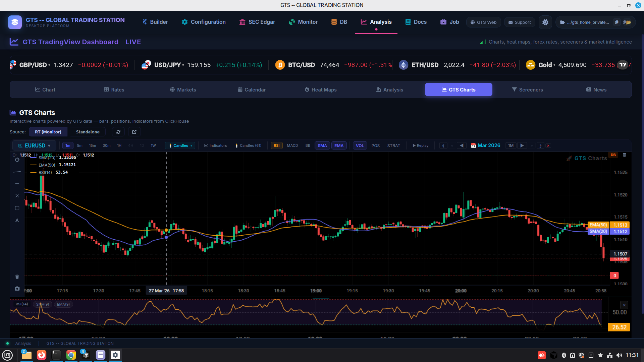Select the horizontal line drawing tool
The image size is (644, 362).
17,184
